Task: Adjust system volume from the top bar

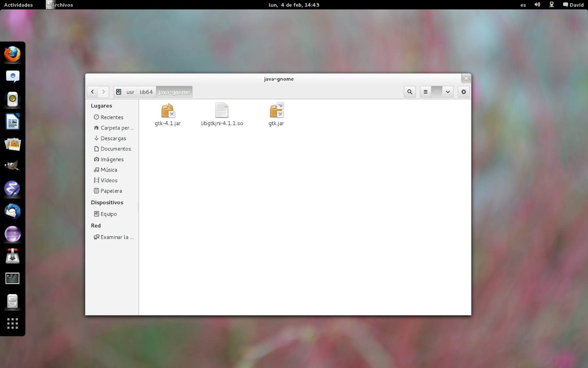Action: (537, 5)
